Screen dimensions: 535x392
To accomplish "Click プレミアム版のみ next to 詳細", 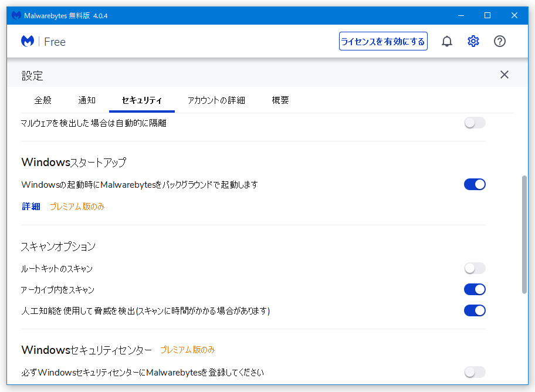I will pyautogui.click(x=77, y=206).
